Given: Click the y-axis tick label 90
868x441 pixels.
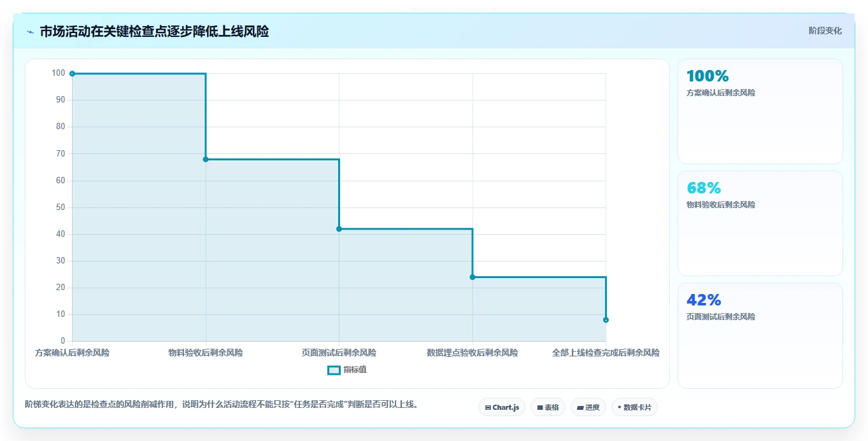Looking at the screenshot, I should point(61,100).
